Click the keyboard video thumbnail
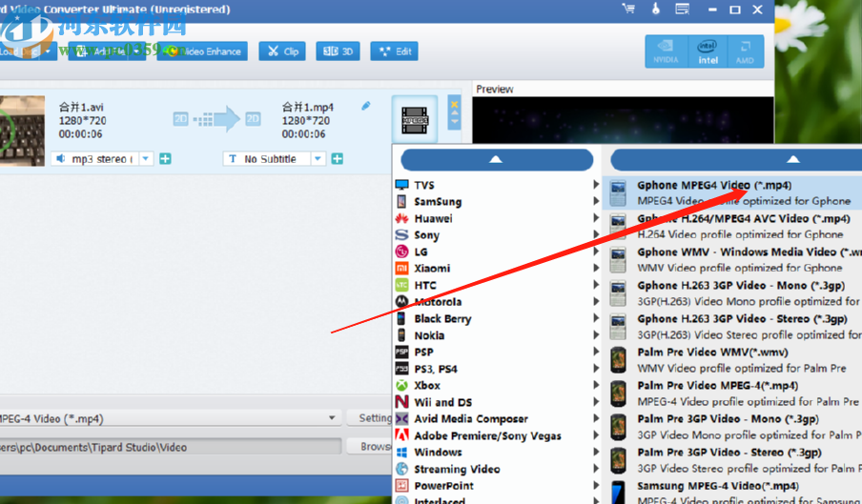The height and width of the screenshot is (504, 862). pos(22,131)
